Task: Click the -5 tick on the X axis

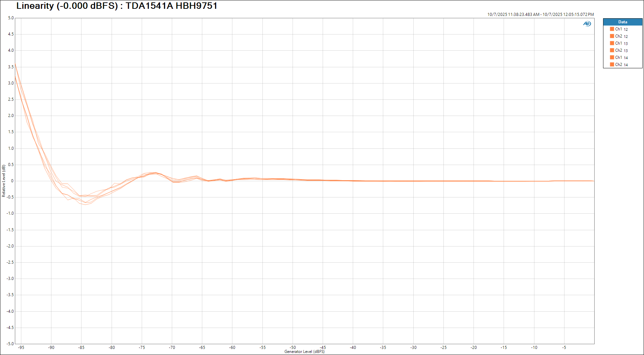Action: pyautogui.click(x=564, y=348)
